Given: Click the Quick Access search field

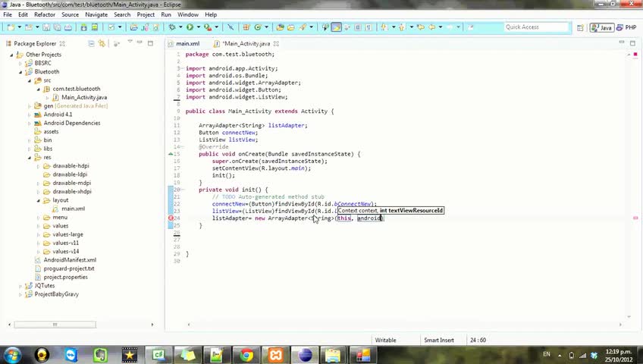Looking at the screenshot, I should [537, 27].
